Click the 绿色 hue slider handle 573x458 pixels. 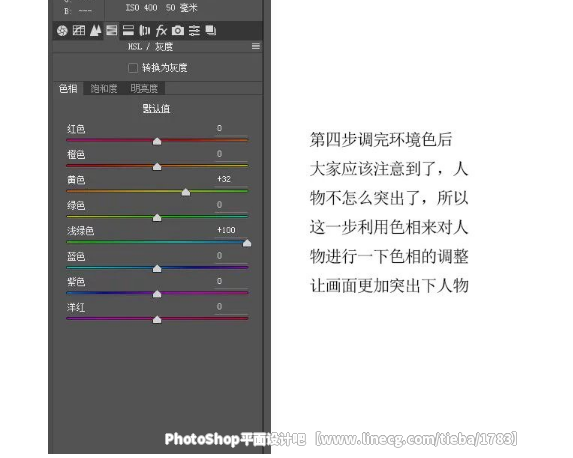click(157, 217)
